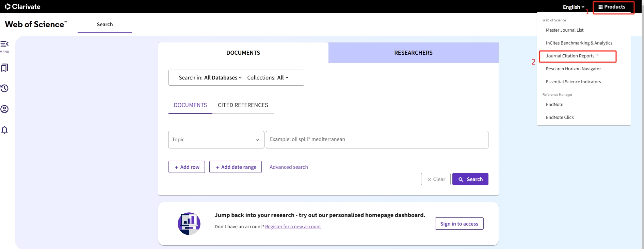Open Master Journal List
Image resolution: width=644 pixels, height=249 pixels.
tap(565, 30)
